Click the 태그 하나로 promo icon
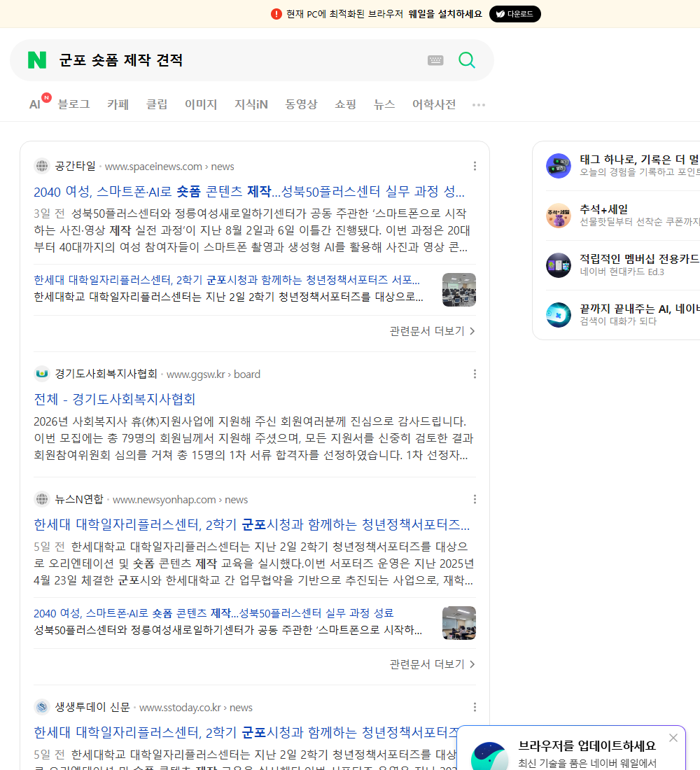 [559, 165]
